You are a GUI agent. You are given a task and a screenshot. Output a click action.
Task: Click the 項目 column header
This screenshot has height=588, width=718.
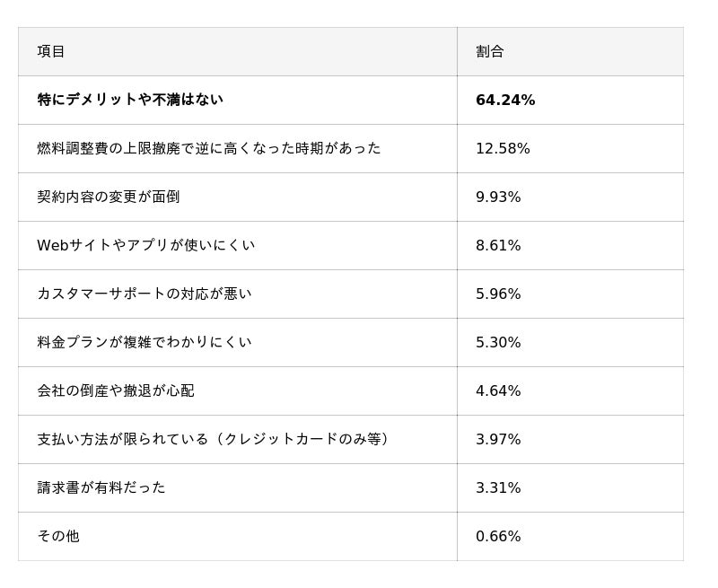51,51
